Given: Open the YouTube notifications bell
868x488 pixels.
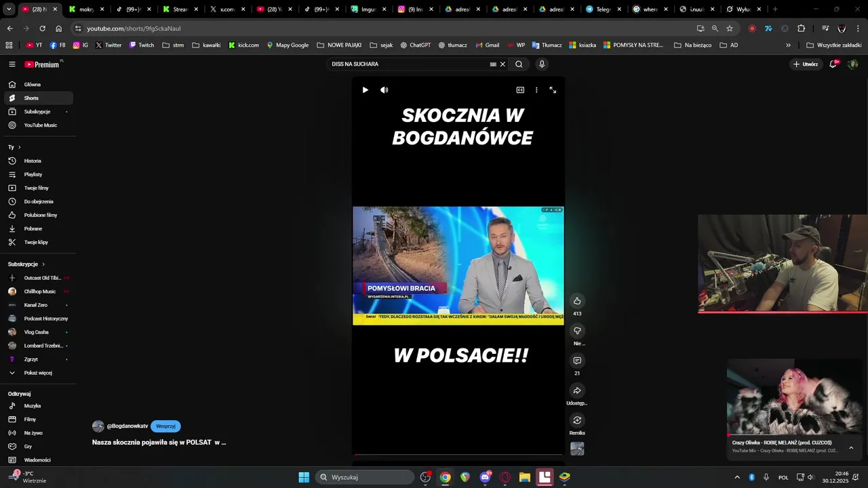Looking at the screenshot, I should (833, 64).
